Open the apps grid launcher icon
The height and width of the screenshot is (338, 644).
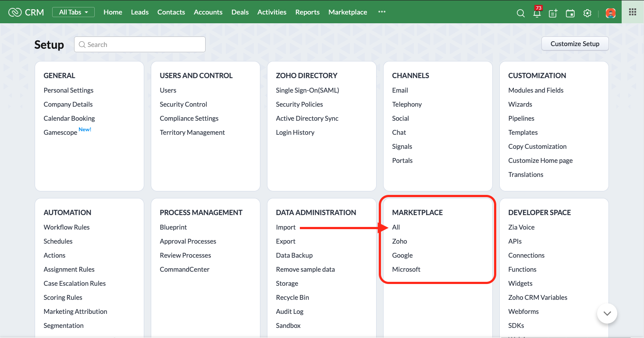(633, 12)
